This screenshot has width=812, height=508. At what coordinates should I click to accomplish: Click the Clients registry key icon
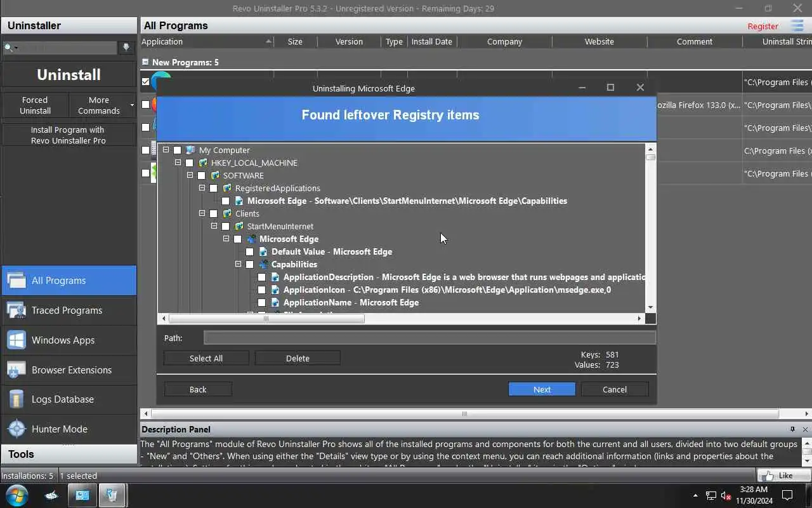tap(226, 214)
